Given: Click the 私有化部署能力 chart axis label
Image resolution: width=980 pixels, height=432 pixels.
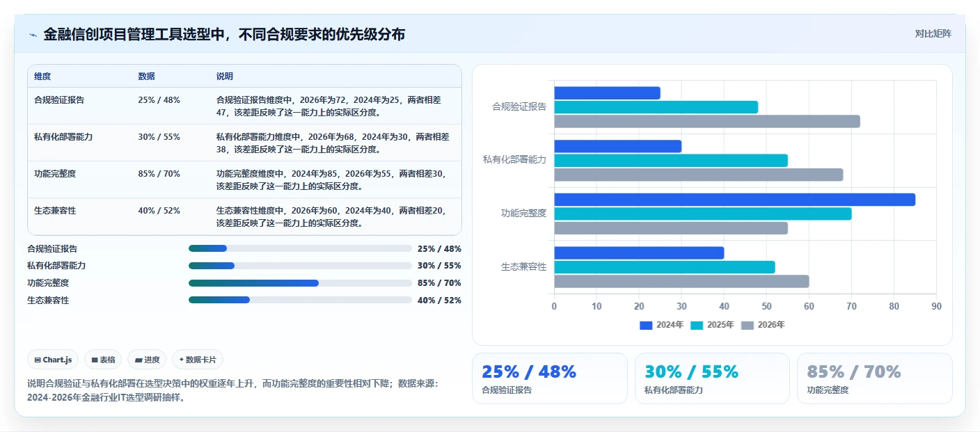Looking at the screenshot, I should click(x=515, y=160).
